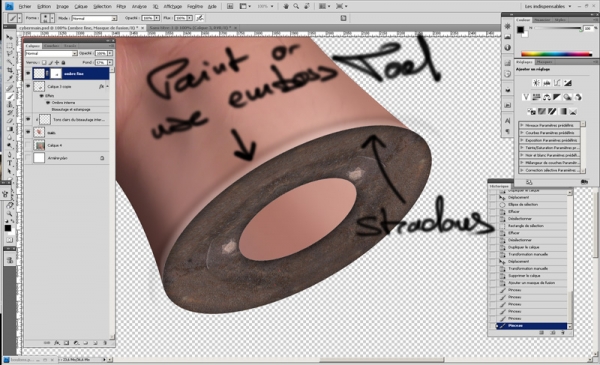
Task: Switch to the Nuancier tab
Action: pyautogui.click(x=542, y=20)
